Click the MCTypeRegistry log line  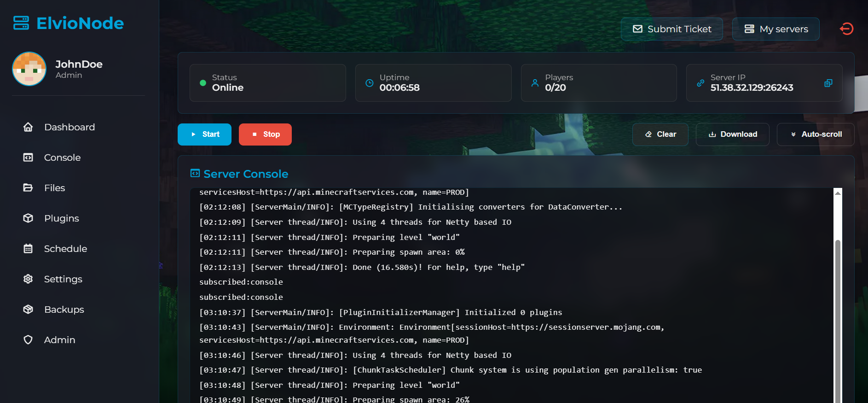[411, 207]
